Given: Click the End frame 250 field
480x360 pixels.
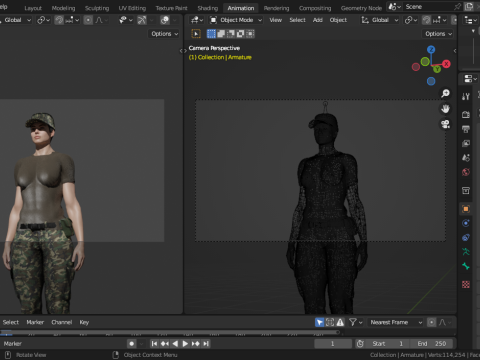Looking at the screenshot, I should point(432,344).
